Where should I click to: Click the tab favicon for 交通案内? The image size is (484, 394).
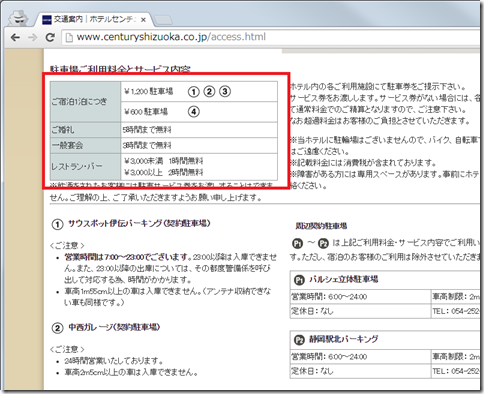pyautogui.click(x=47, y=20)
